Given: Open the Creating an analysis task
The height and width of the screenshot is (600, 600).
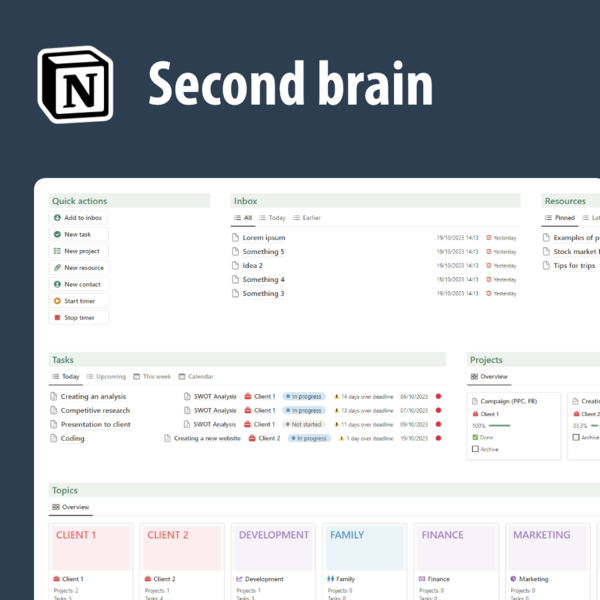Looking at the screenshot, I should click(x=93, y=396).
